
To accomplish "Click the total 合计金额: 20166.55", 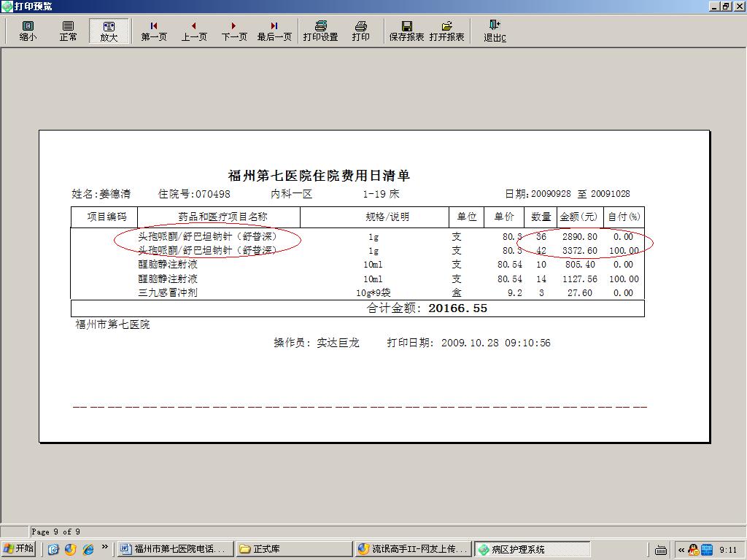I will 427,308.
